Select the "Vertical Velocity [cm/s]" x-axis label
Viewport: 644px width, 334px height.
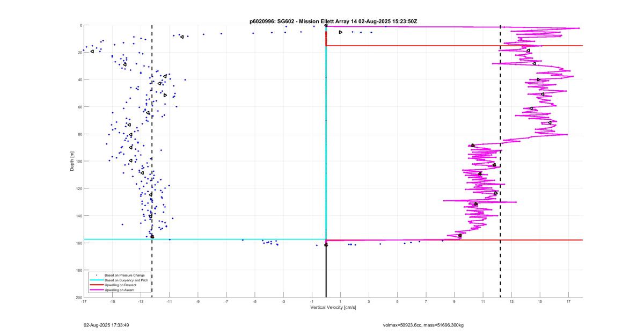click(x=333, y=308)
